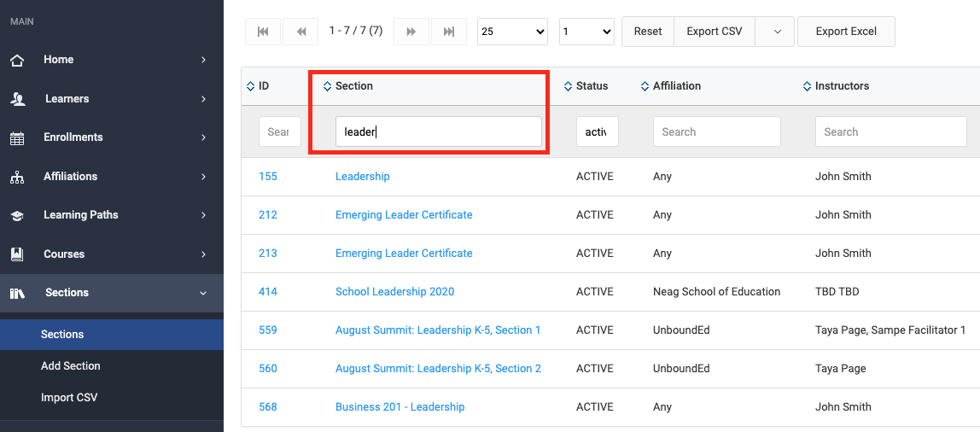This screenshot has width=980, height=432.
Task: Click the Learners people icon
Action: [17, 99]
